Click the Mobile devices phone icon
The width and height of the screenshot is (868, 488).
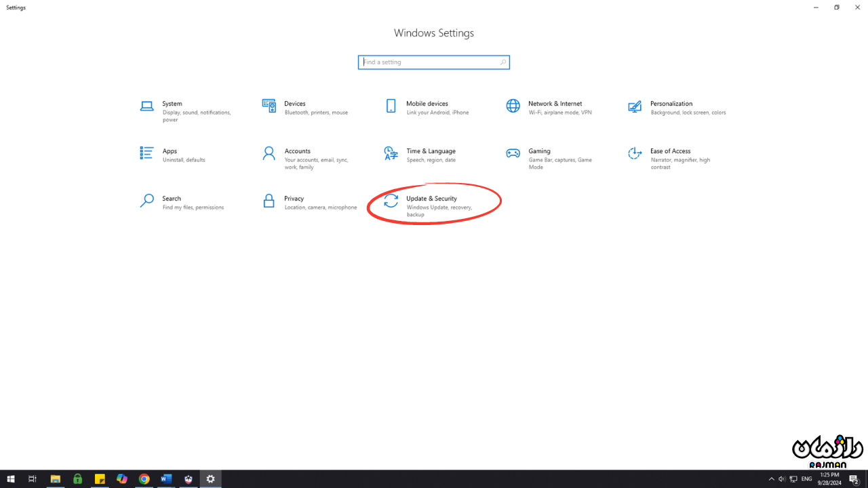tap(391, 106)
